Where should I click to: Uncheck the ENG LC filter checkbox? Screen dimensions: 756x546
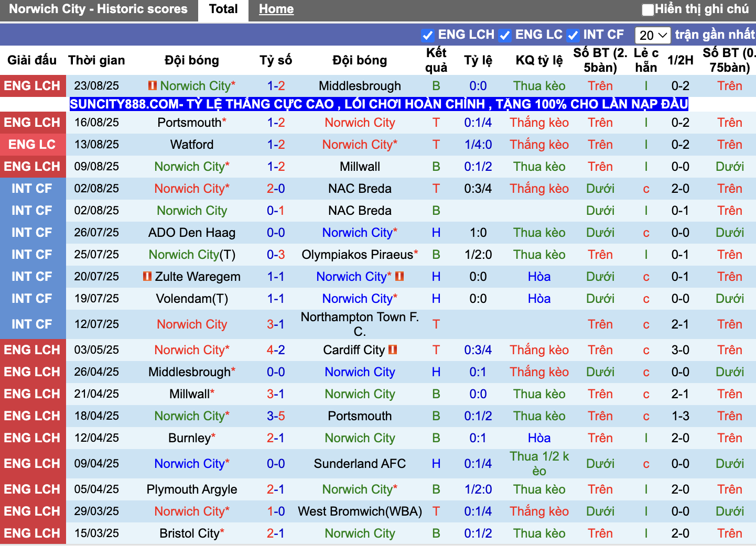(x=505, y=35)
